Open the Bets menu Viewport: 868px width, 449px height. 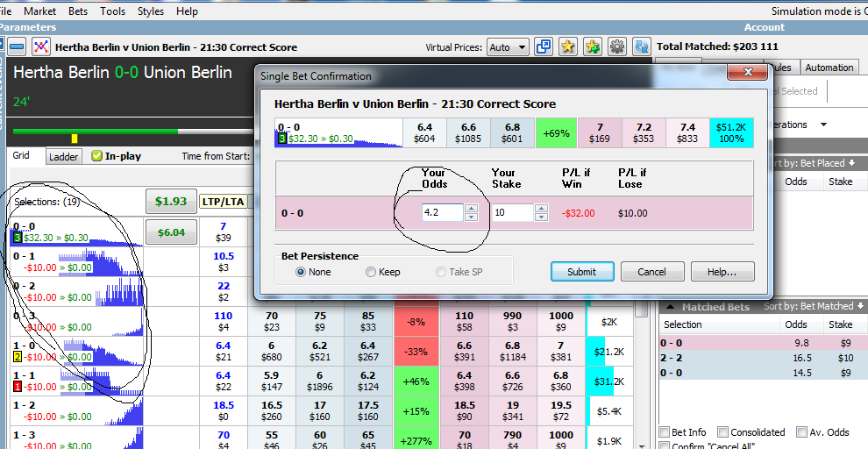click(x=78, y=11)
